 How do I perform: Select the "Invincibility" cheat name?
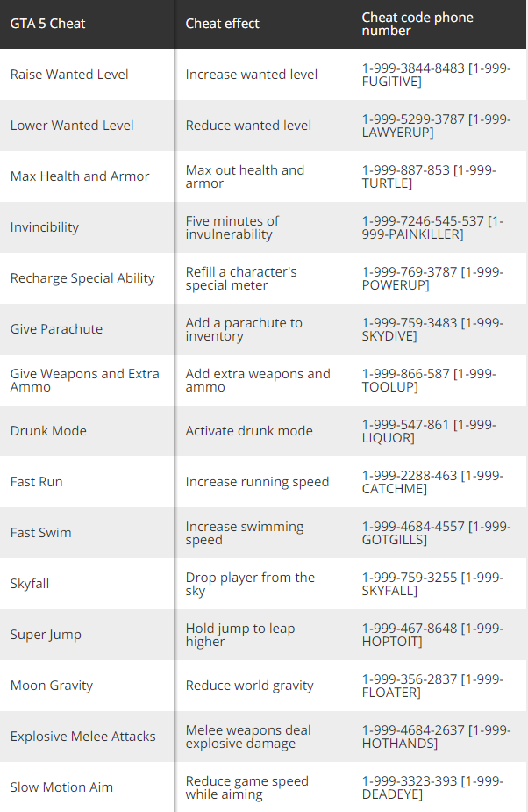tap(45, 227)
